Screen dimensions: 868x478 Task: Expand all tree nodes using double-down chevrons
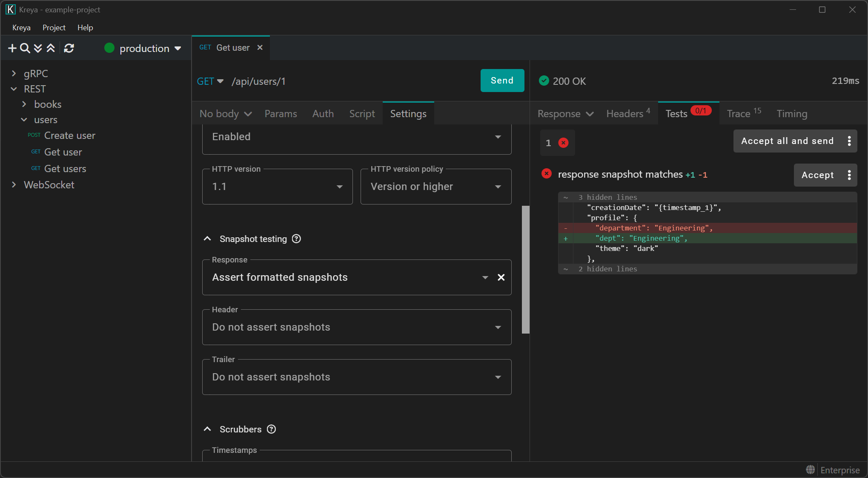pyautogui.click(x=38, y=49)
